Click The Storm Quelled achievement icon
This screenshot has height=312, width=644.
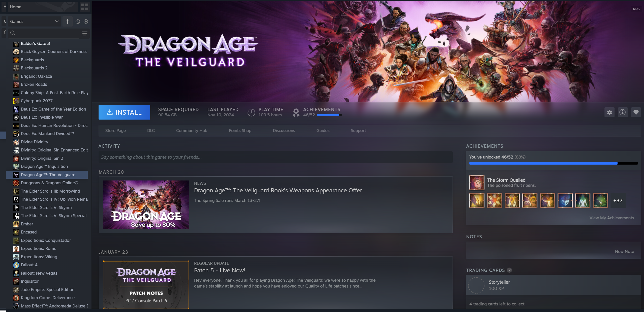477,183
